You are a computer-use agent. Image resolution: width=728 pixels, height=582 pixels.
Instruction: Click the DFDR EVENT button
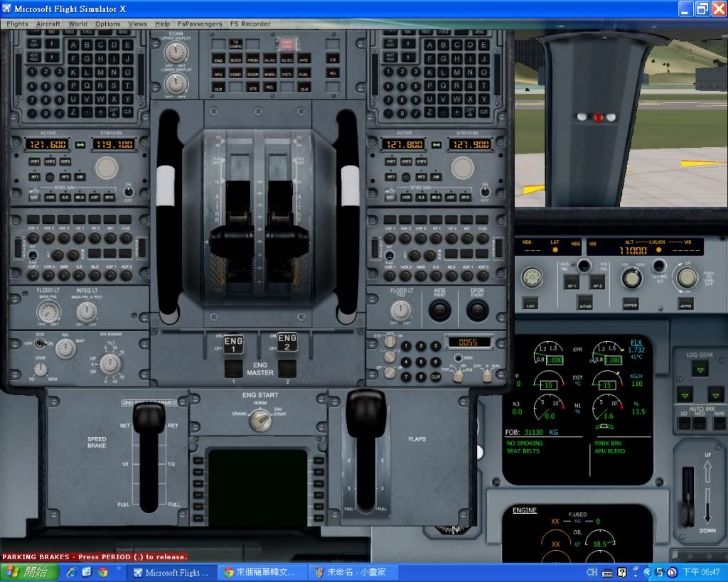[x=477, y=311]
